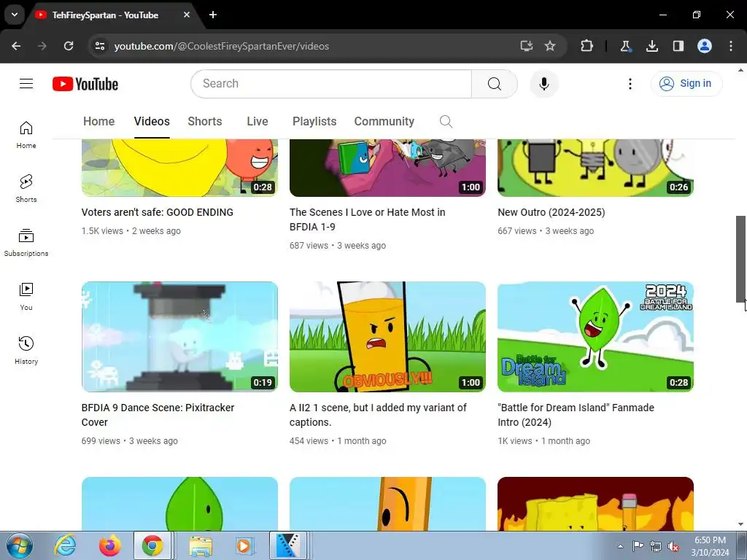Click the scrollbar down arrow

(741, 524)
